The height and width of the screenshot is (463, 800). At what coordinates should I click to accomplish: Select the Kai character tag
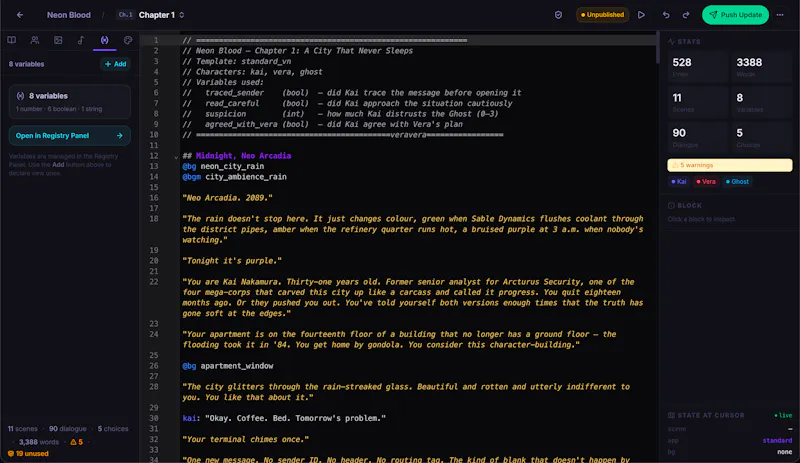click(679, 181)
